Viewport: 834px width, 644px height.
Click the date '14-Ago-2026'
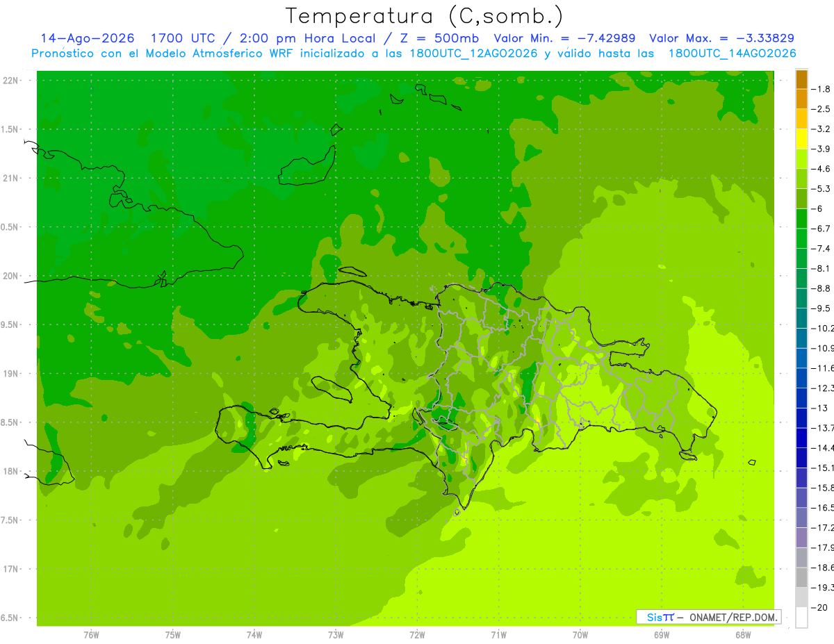tap(87, 38)
